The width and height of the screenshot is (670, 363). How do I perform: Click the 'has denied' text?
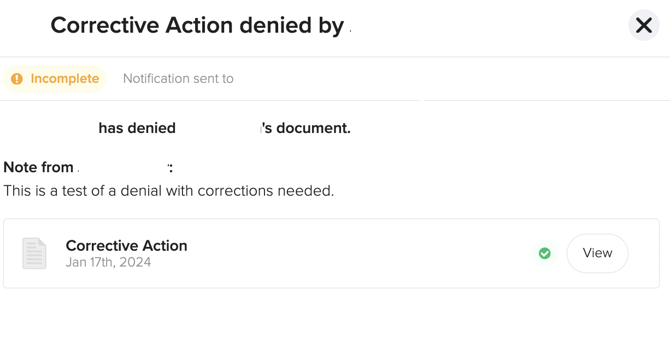click(137, 128)
